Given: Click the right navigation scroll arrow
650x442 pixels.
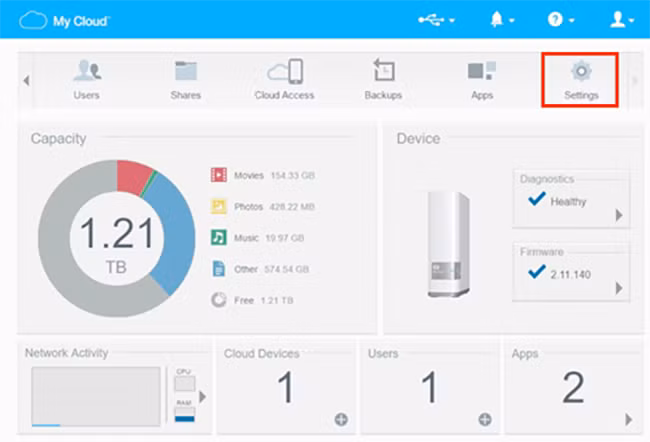Looking at the screenshot, I should pos(635,80).
